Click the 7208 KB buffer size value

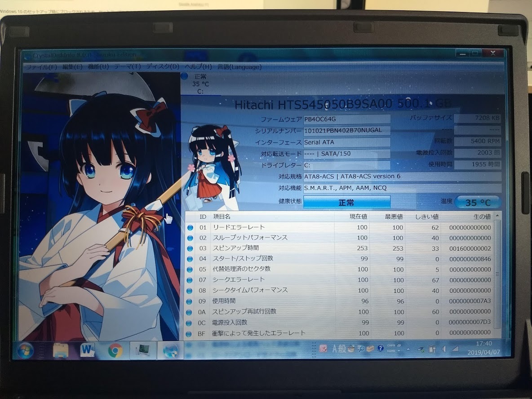[x=477, y=118]
